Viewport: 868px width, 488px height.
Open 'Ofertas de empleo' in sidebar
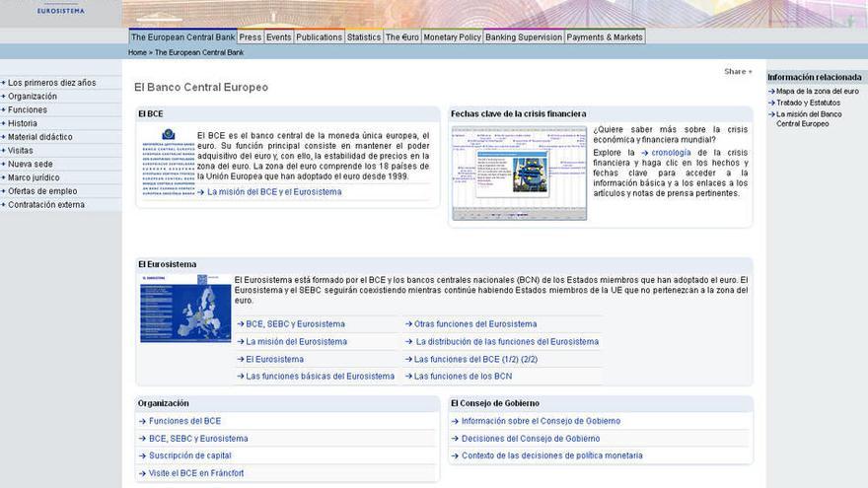point(42,191)
